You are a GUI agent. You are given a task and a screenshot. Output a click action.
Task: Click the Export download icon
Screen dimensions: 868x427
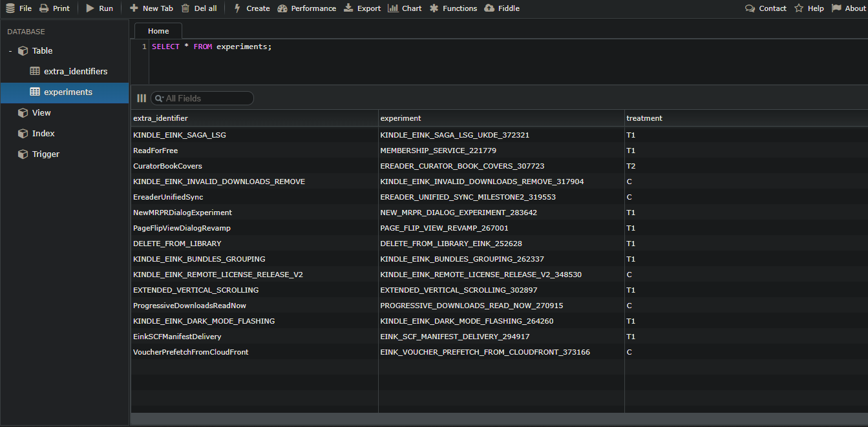[348, 8]
